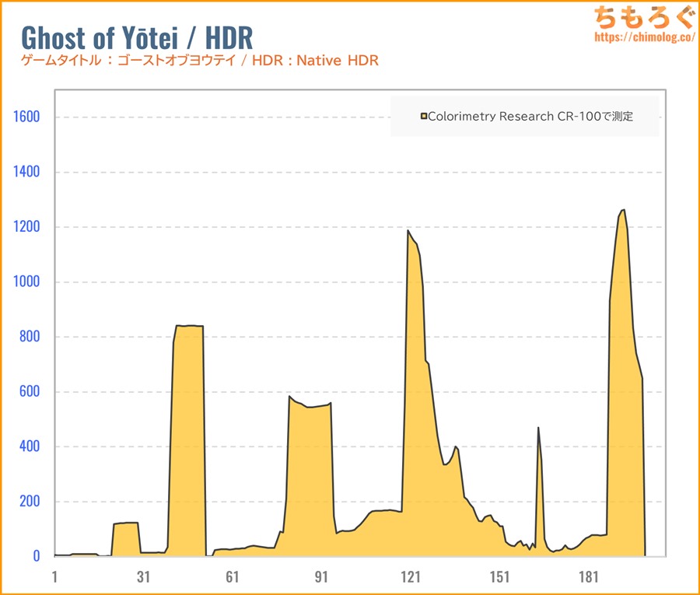
Task: Select the 61 x-axis tick label
Action: pyautogui.click(x=232, y=577)
